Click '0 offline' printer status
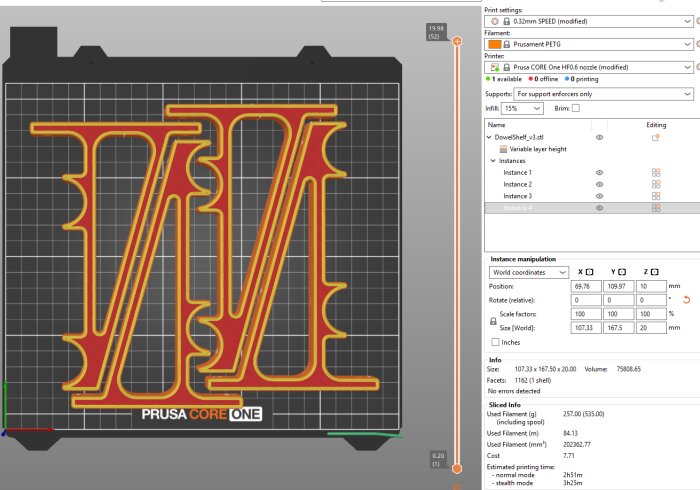The width and height of the screenshot is (700, 490). pos(543,79)
